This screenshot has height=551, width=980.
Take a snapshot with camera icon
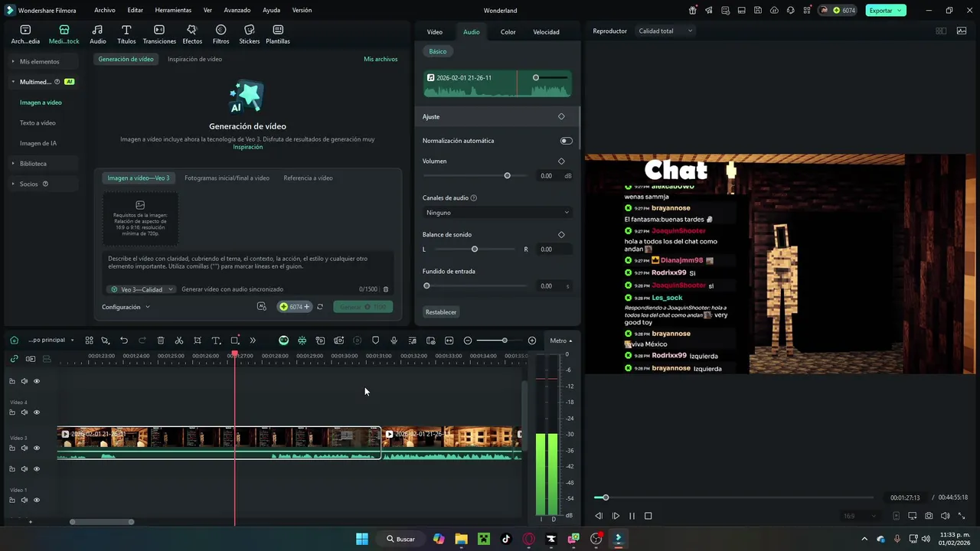pyautogui.click(x=929, y=516)
